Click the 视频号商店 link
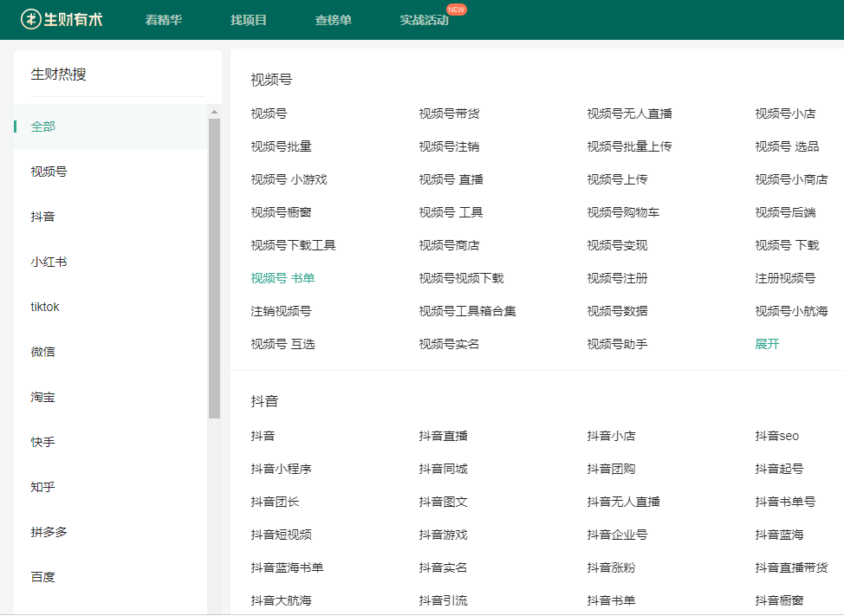 tap(450, 245)
